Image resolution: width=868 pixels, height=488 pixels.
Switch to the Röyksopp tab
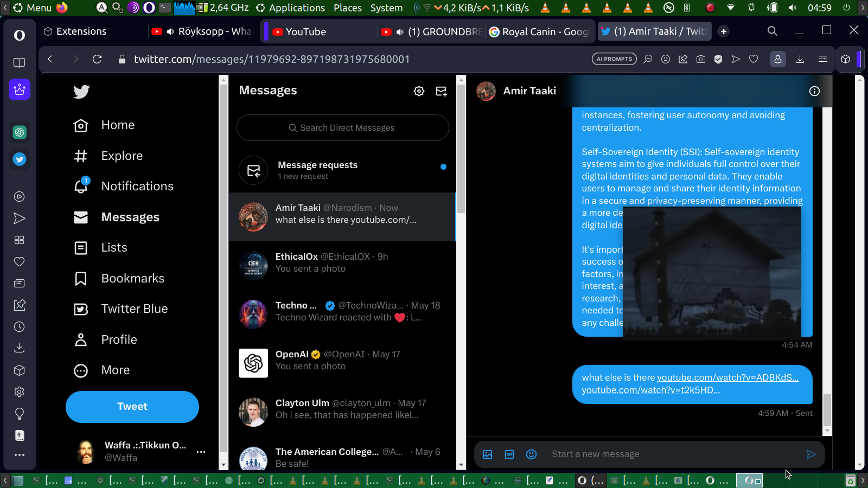202,31
